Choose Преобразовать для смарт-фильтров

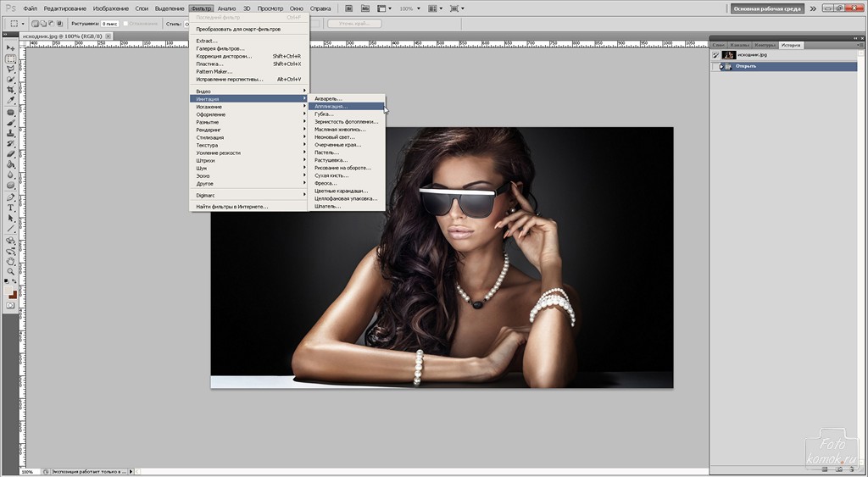click(248, 29)
